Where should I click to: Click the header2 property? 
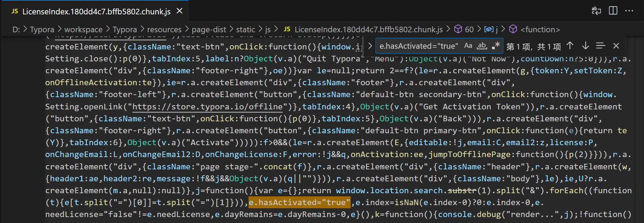[120, 178]
